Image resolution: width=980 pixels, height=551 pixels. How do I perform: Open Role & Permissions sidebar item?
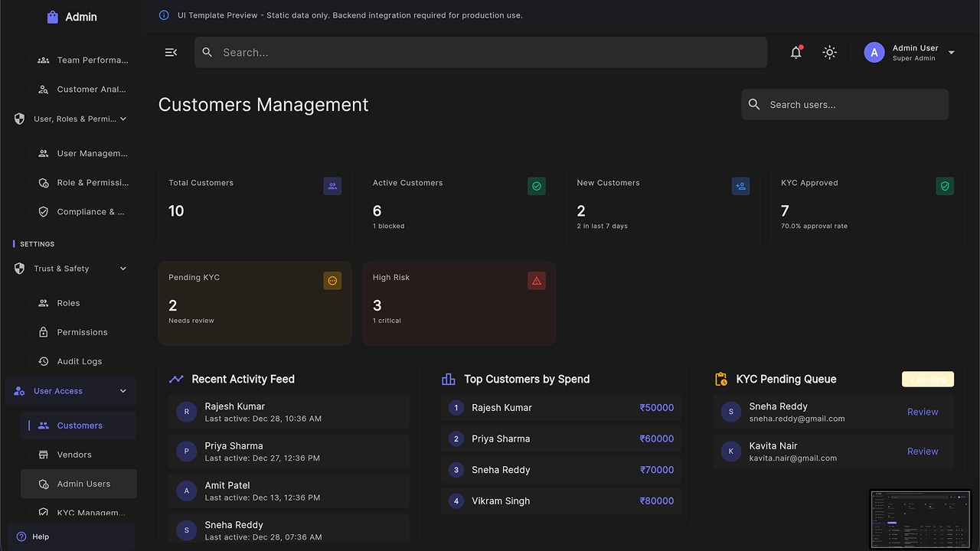tap(79, 183)
